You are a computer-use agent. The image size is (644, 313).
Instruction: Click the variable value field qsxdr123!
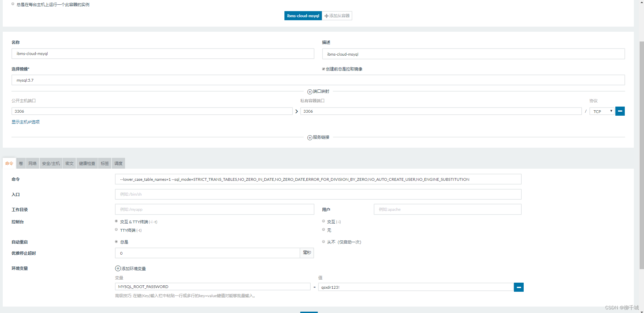click(416, 287)
